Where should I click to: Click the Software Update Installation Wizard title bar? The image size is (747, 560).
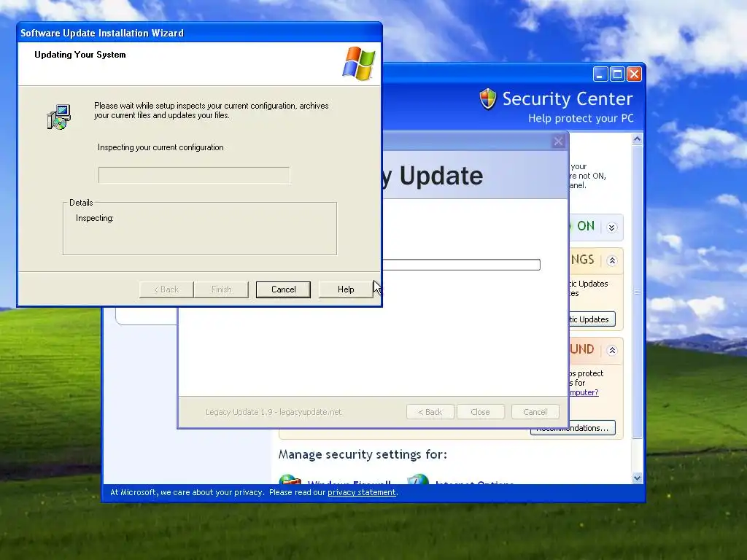pos(199,33)
